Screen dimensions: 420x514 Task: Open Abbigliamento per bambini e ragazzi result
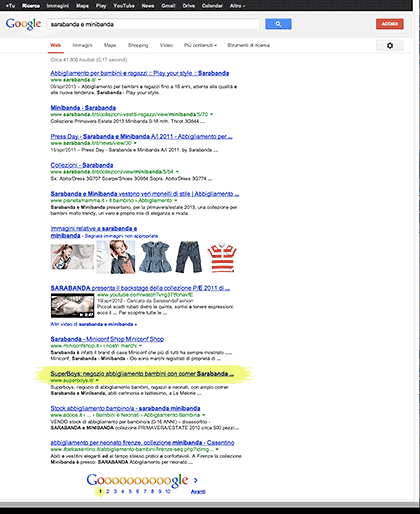point(140,73)
